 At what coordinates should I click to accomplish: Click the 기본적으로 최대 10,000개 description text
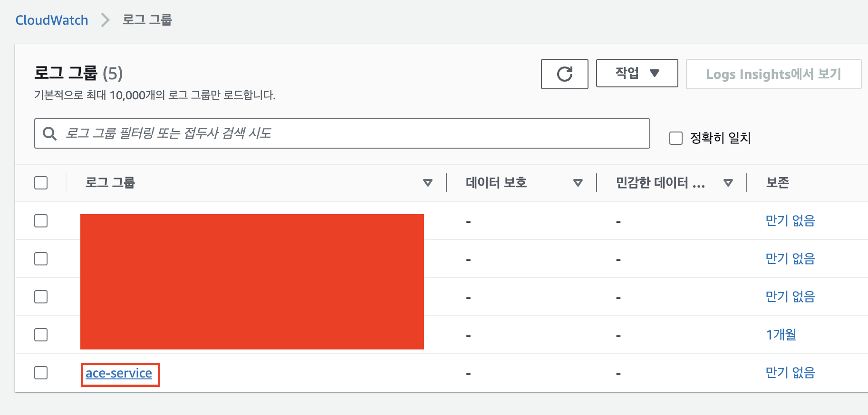(x=155, y=95)
